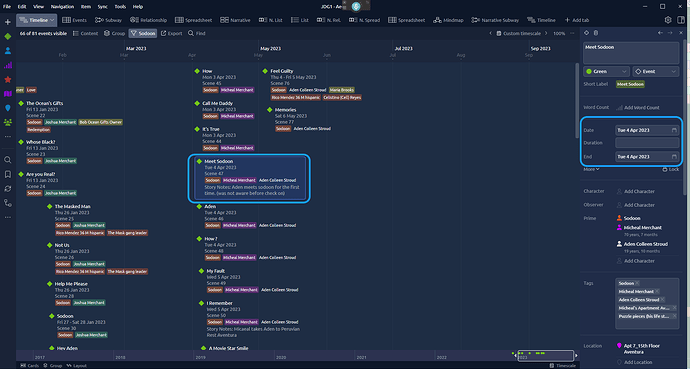The height and width of the screenshot is (369, 690).
Task: Open the zoom options dots next to 100%
Action: (x=572, y=33)
